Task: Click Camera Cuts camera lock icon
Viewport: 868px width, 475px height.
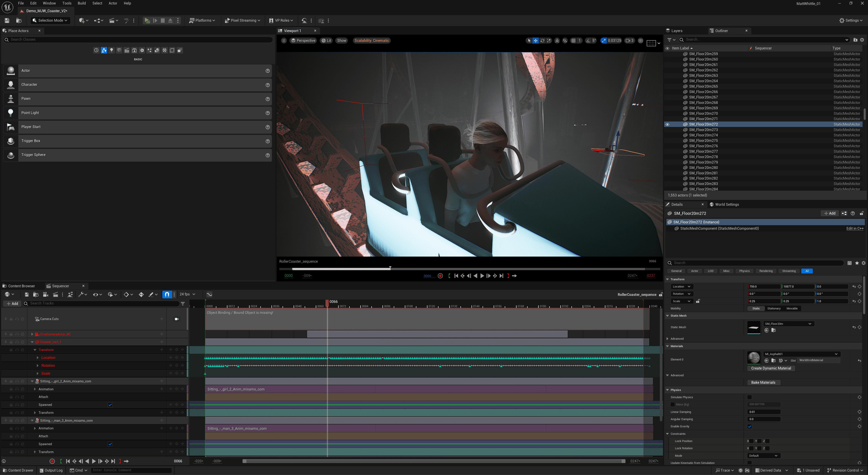Action: point(177,319)
